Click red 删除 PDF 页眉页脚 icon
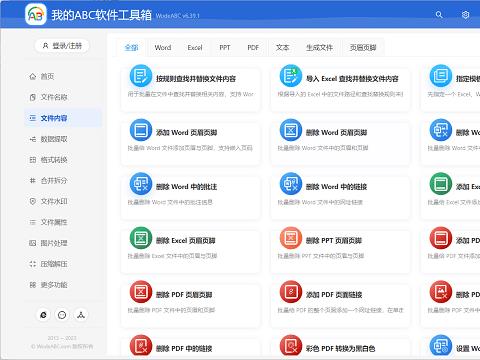Image resolution: width=480 pixels, height=360 pixels. coord(141,292)
